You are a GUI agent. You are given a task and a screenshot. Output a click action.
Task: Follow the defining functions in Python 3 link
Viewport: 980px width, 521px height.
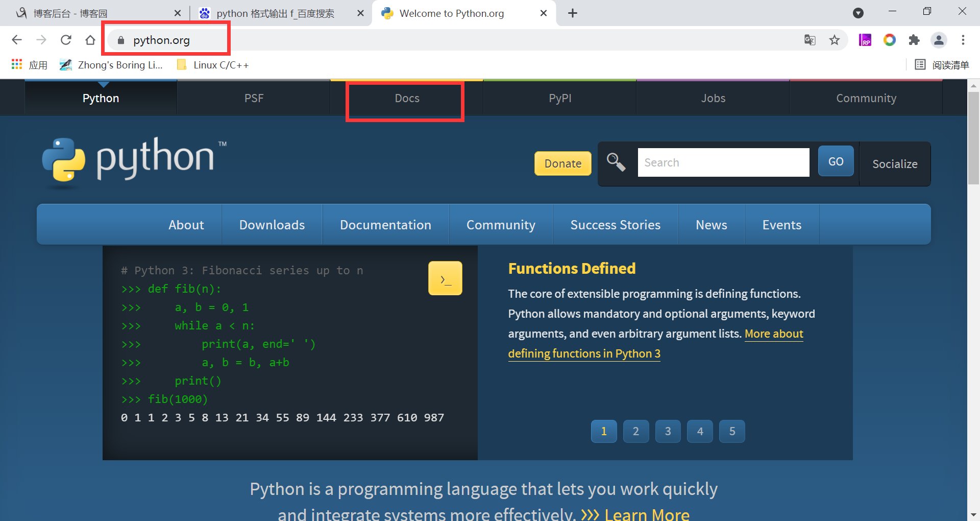tap(584, 353)
